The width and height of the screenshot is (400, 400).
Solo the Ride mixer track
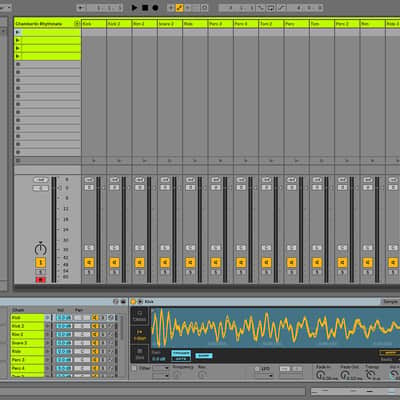click(190, 272)
